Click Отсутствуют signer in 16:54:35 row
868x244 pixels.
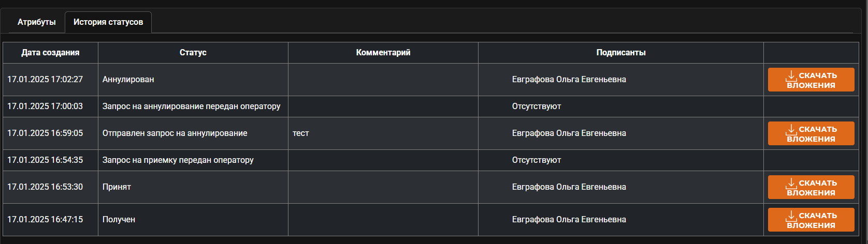pyautogui.click(x=537, y=160)
